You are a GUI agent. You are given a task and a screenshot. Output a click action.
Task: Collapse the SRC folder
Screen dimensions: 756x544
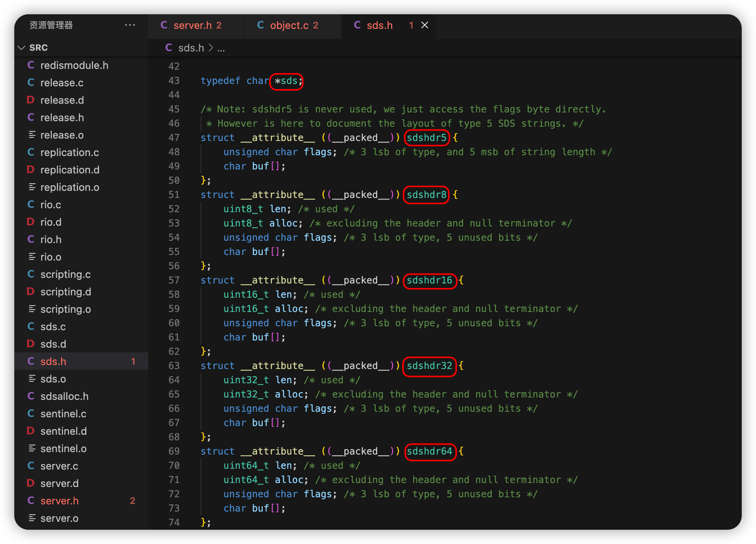(22, 48)
